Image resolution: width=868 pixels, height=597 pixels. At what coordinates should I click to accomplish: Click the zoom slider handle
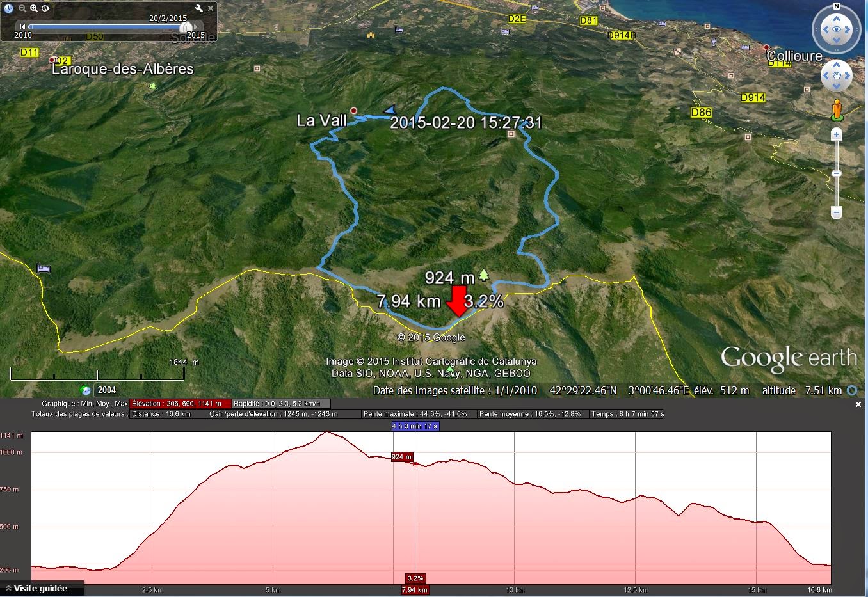[x=837, y=173]
